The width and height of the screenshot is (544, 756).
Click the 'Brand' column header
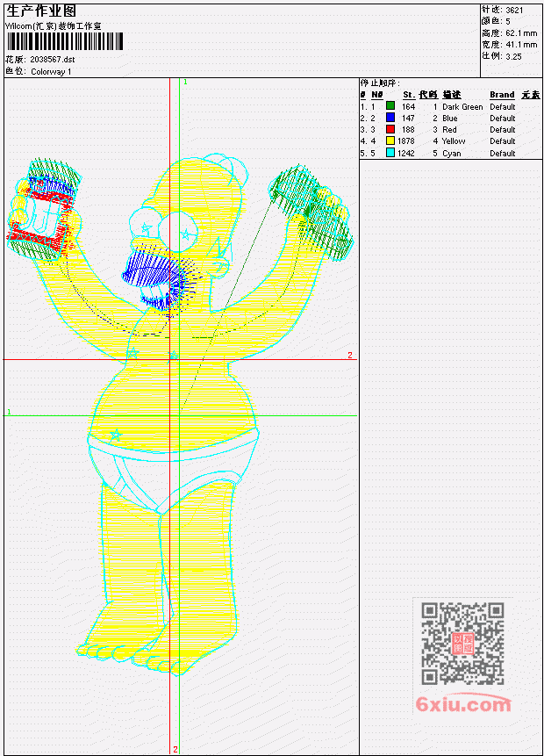(x=502, y=95)
